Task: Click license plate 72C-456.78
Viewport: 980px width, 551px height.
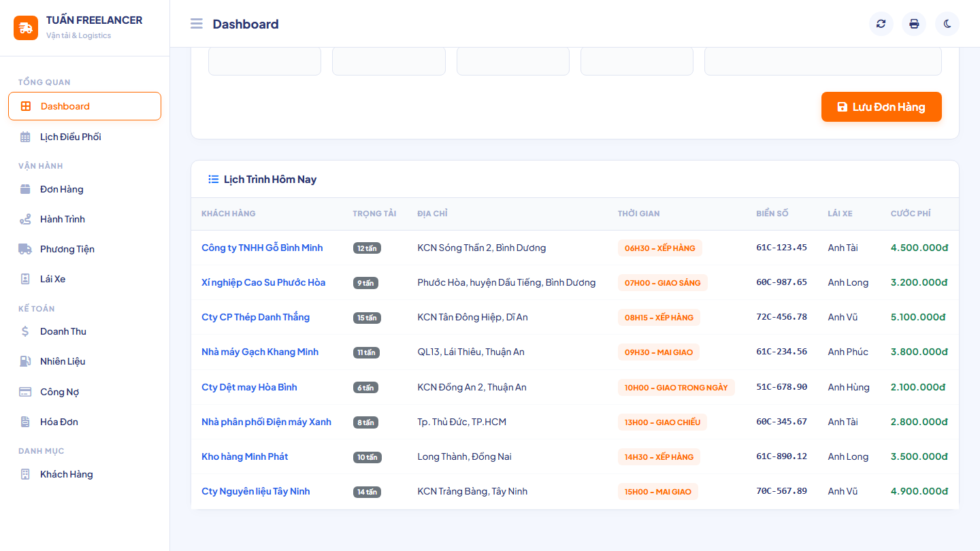Action: pyautogui.click(x=781, y=317)
